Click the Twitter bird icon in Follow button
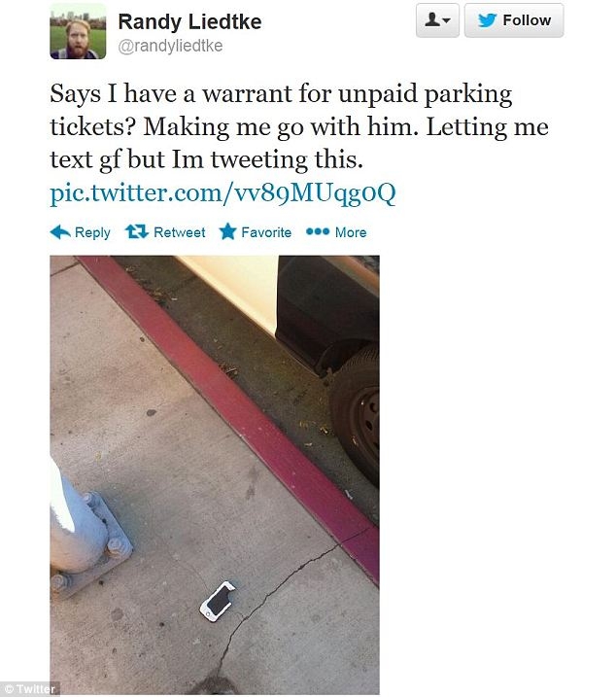Viewport: 616px width, 697px height. point(487,20)
